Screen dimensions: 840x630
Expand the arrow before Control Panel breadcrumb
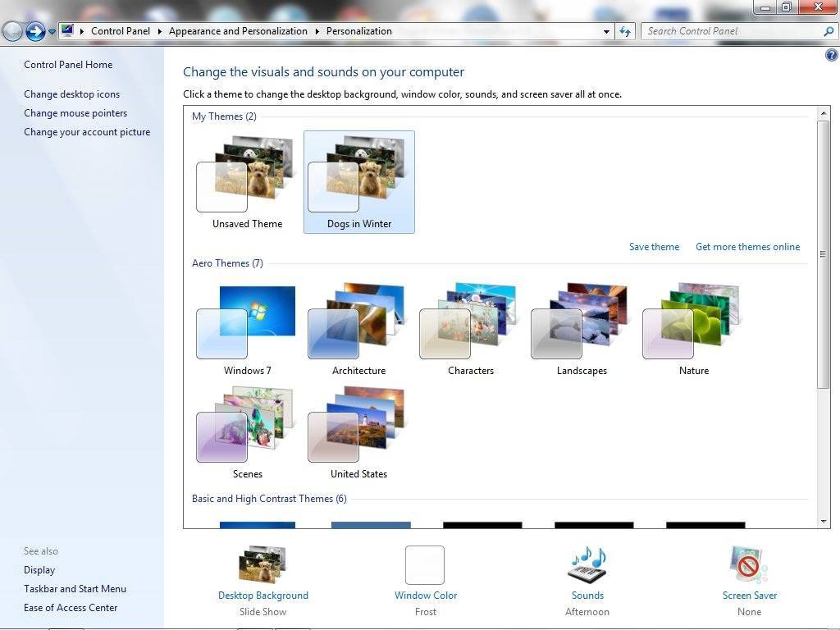tap(82, 32)
